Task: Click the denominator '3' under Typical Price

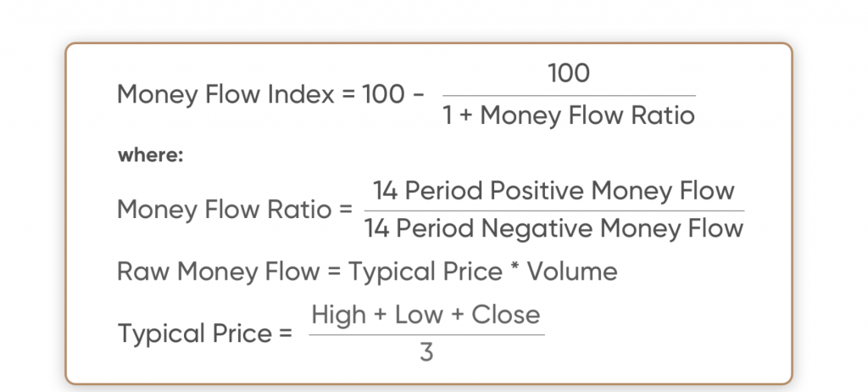Action: tap(426, 352)
